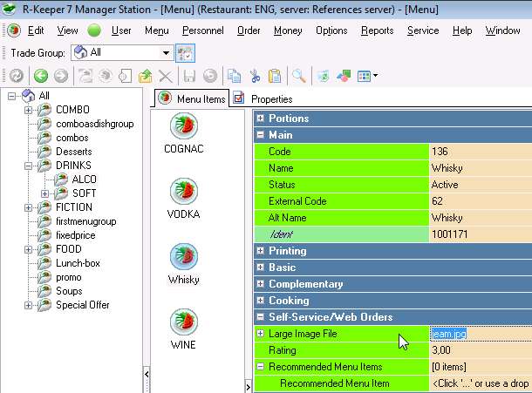
Task: Go back with green arrow icon
Action: pyautogui.click(x=41, y=76)
